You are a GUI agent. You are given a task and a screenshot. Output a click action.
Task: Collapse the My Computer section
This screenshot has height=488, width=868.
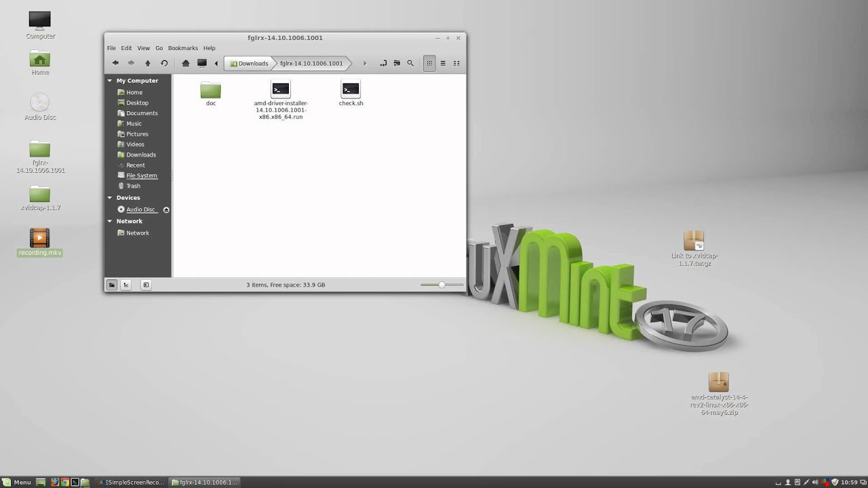click(110, 81)
